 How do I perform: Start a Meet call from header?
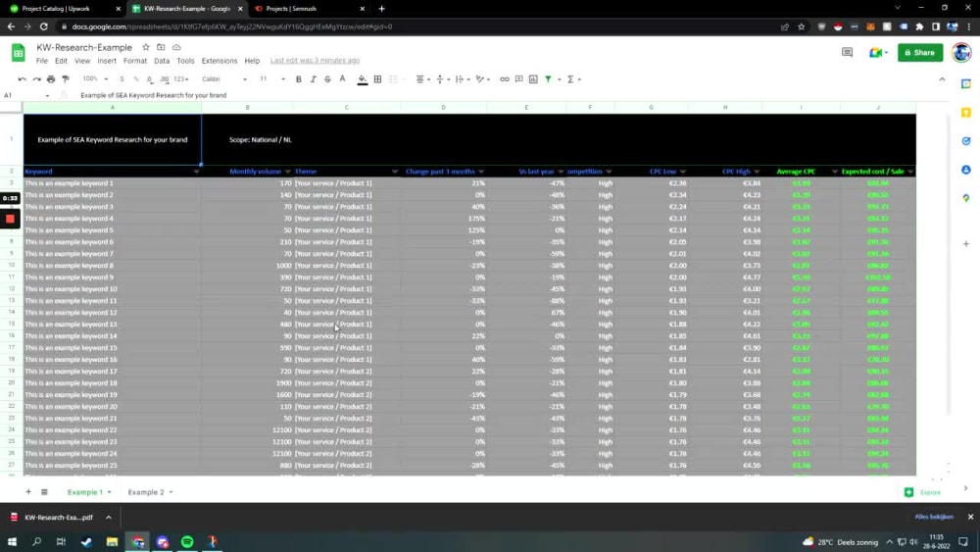tap(877, 53)
